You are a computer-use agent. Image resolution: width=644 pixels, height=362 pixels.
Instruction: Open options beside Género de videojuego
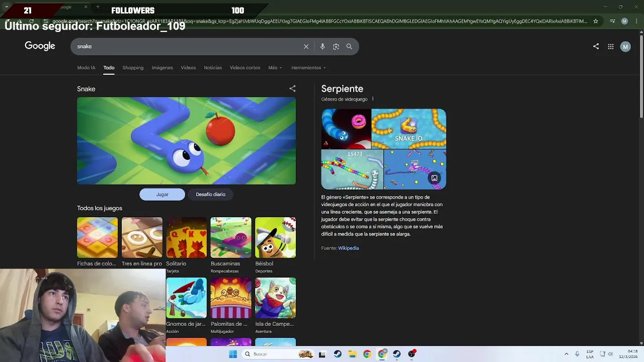373,99
